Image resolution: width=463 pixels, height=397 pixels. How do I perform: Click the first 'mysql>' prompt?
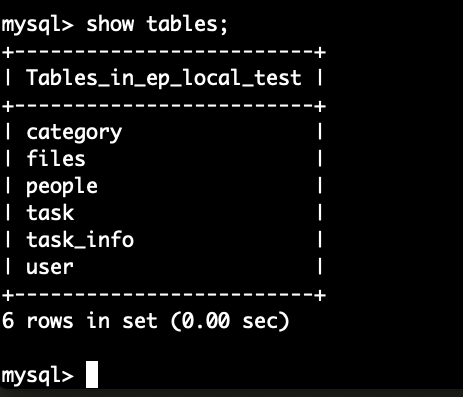(37, 26)
